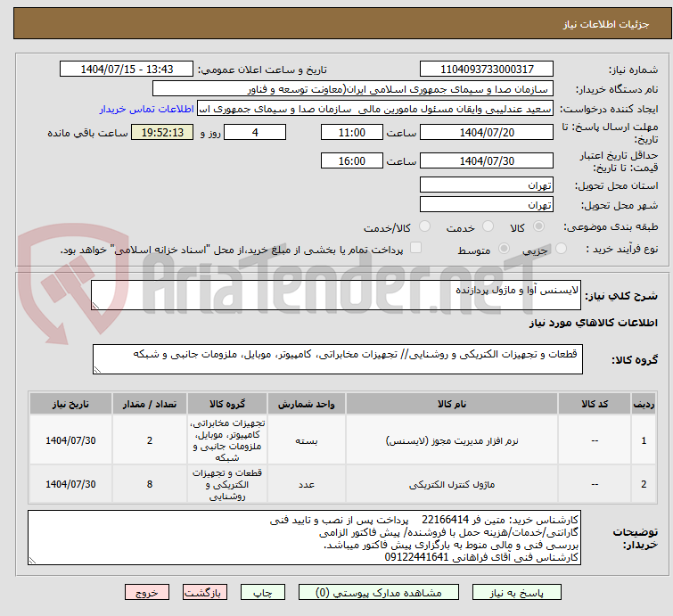Click the price validity time 16:00
Image resolution: width=673 pixels, height=616 pixels.
pos(351,161)
